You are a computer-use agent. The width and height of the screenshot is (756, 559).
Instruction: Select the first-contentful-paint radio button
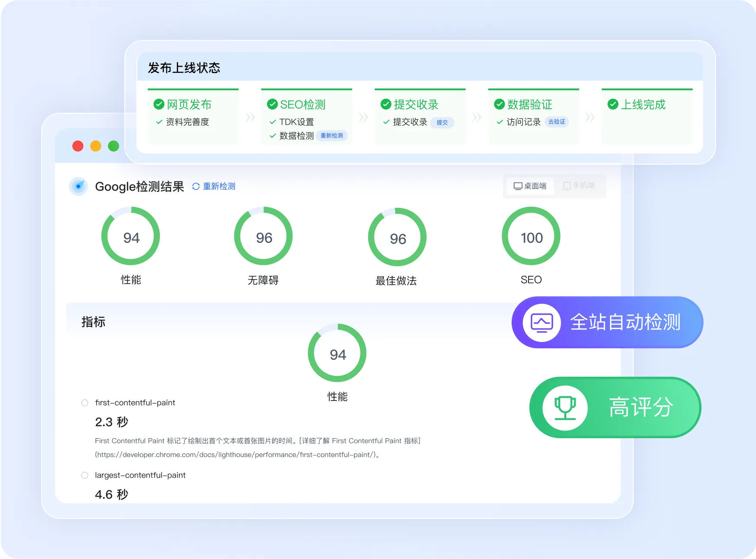84,403
